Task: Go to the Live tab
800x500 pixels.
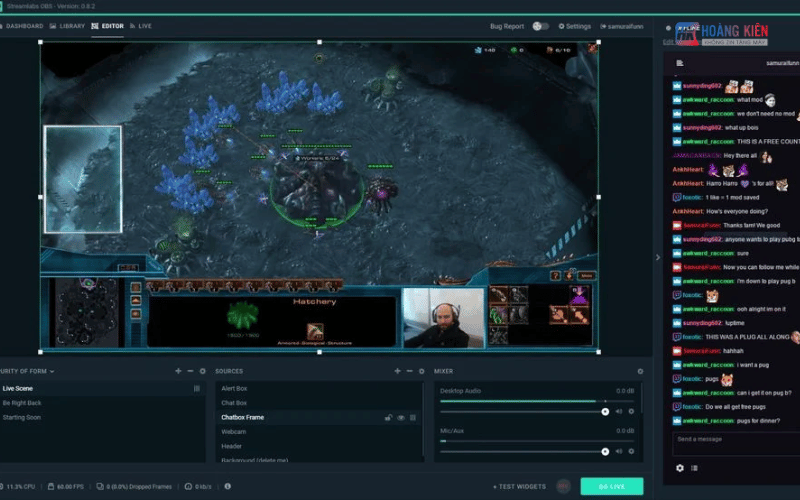Action: point(141,26)
